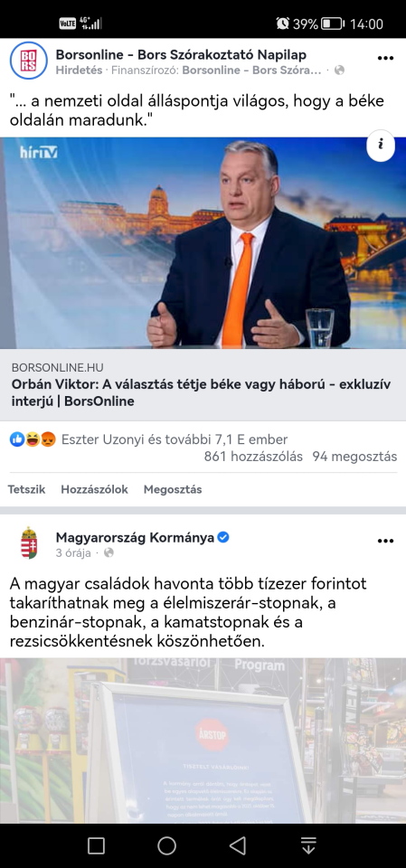This screenshot has height=868, width=406.
Task: Open the Árstop image in government post
Action: [x=203, y=741]
